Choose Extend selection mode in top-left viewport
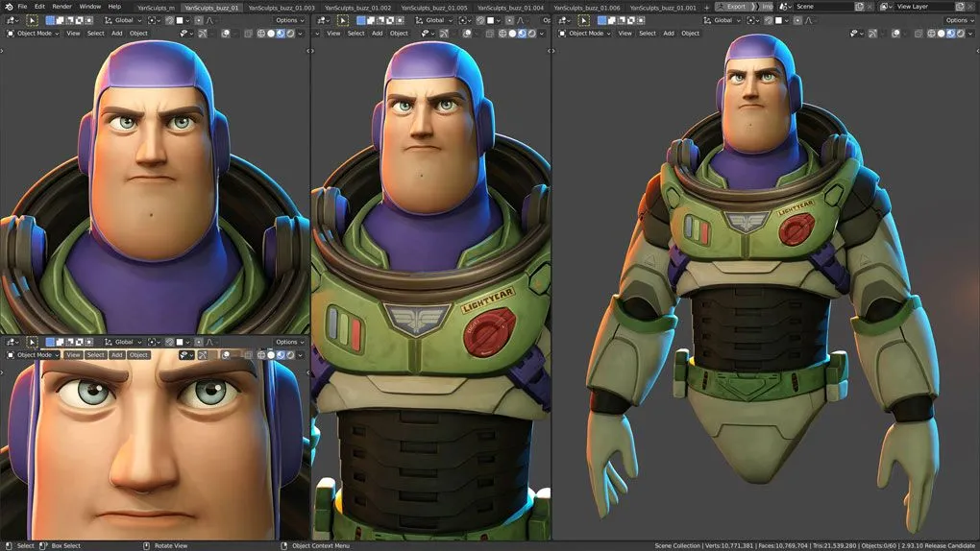The width and height of the screenshot is (980, 551). (60, 20)
